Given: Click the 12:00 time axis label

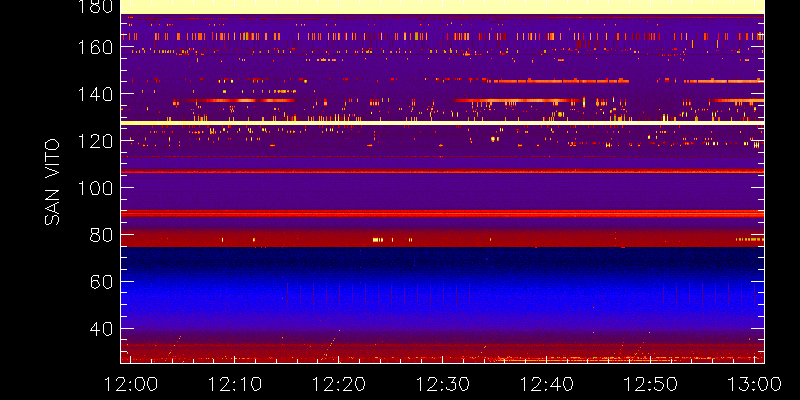Looking at the screenshot, I should pos(131,384).
